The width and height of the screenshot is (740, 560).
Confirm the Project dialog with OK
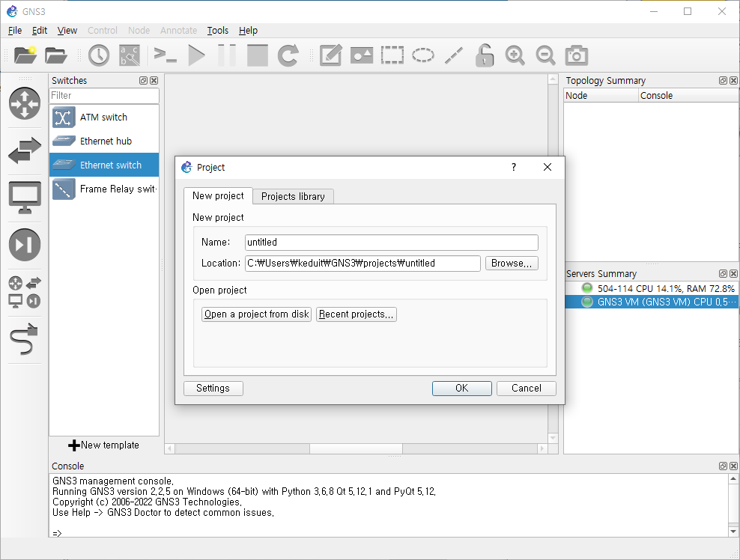(x=461, y=389)
